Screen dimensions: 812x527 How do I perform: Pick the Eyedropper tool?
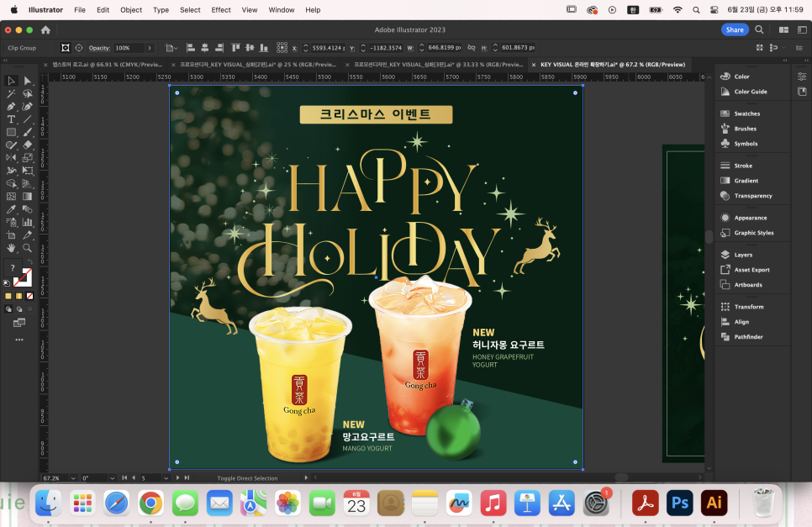[11, 209]
